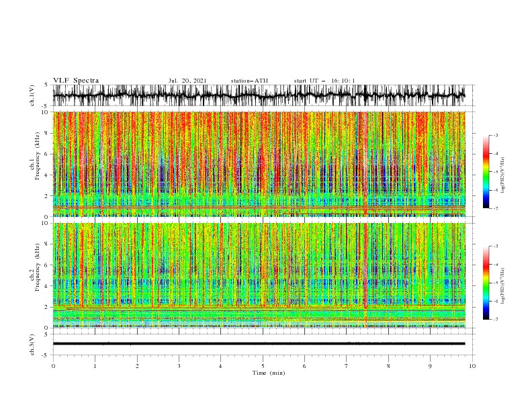Click the red broadband burst near minute 7.5 in ch.2

(x=365, y=275)
